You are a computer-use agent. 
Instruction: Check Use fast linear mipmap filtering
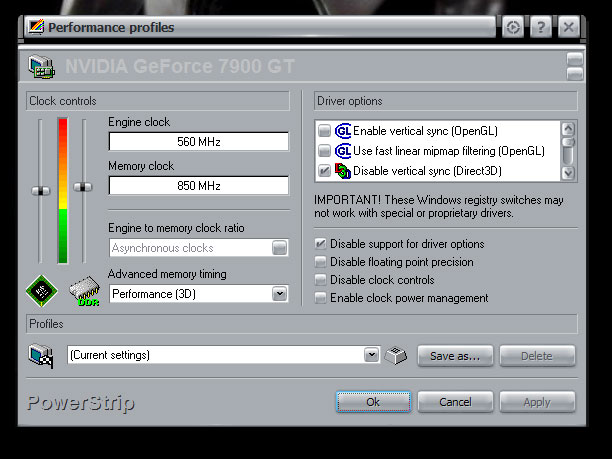(324, 151)
